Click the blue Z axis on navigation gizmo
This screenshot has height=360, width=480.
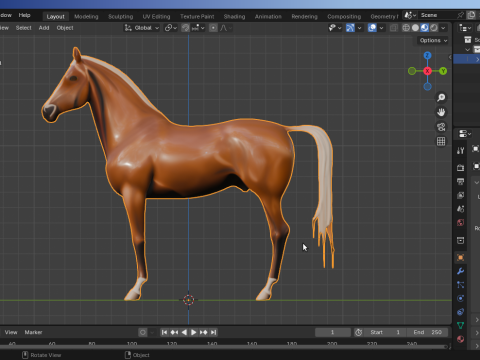tap(427, 55)
